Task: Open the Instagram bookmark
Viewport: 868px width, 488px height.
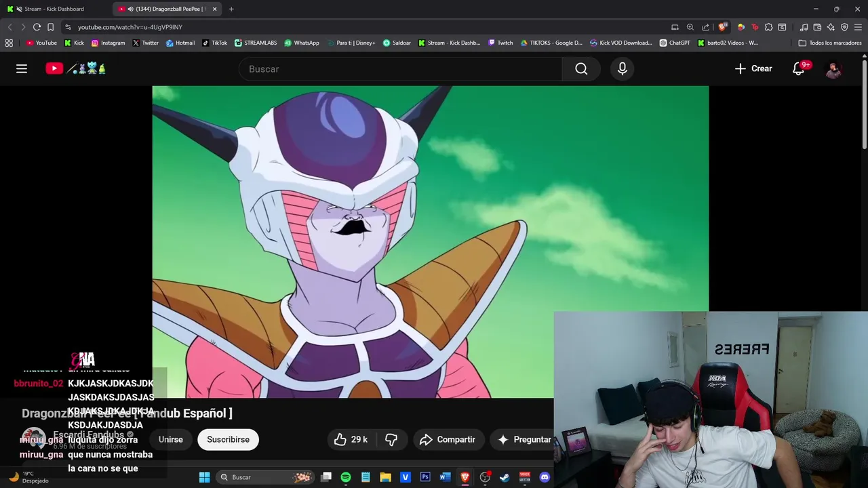Action: click(x=108, y=43)
